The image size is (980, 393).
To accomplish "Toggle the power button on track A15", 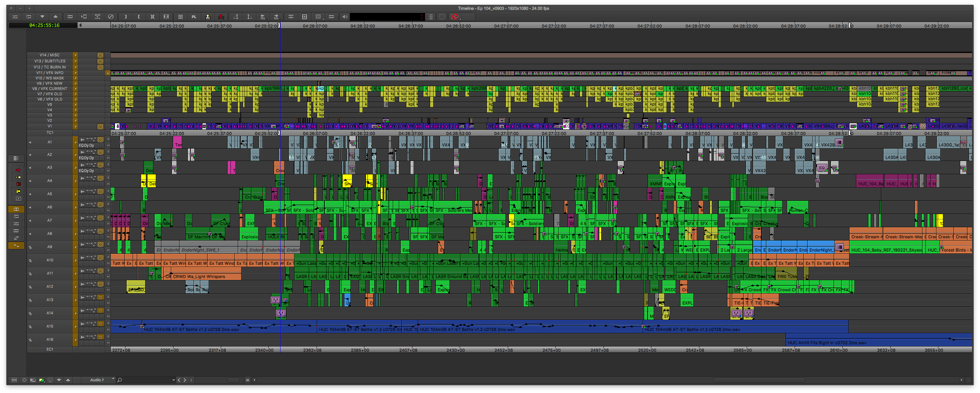I will point(101,324).
